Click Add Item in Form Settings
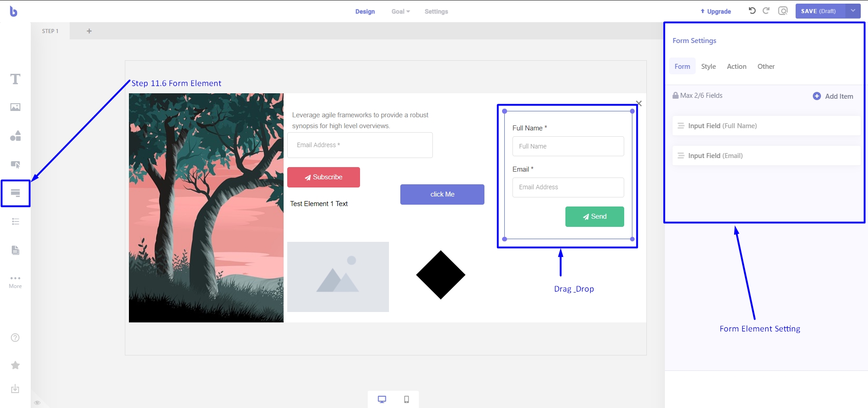 click(833, 96)
